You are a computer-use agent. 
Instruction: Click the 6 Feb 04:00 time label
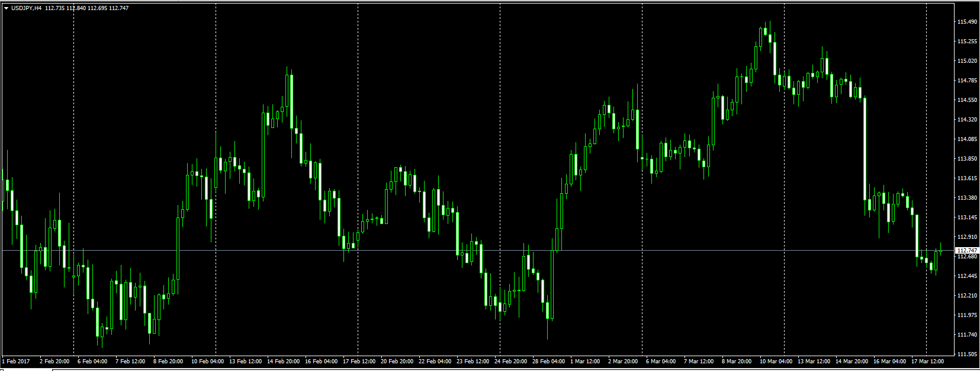(x=92, y=362)
